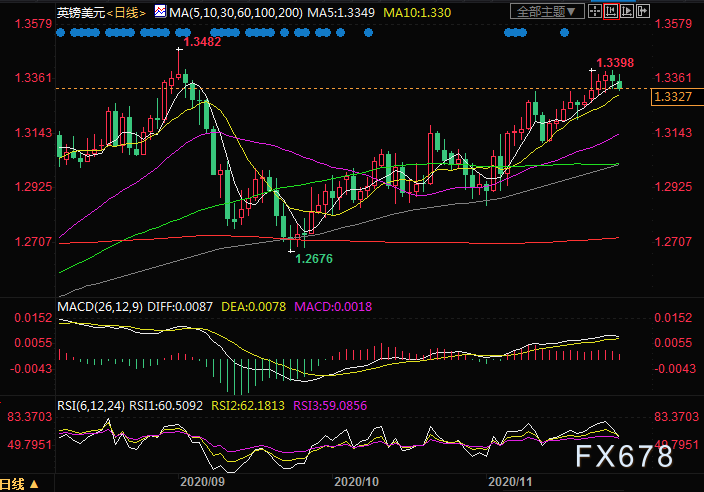This screenshot has width=704, height=492.
Task: Click the exit-arrow panel icon
Action: 643,11
